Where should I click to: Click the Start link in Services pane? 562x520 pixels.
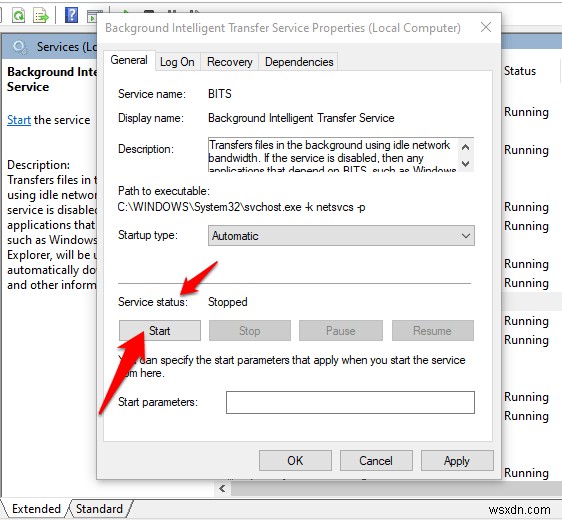click(x=19, y=120)
